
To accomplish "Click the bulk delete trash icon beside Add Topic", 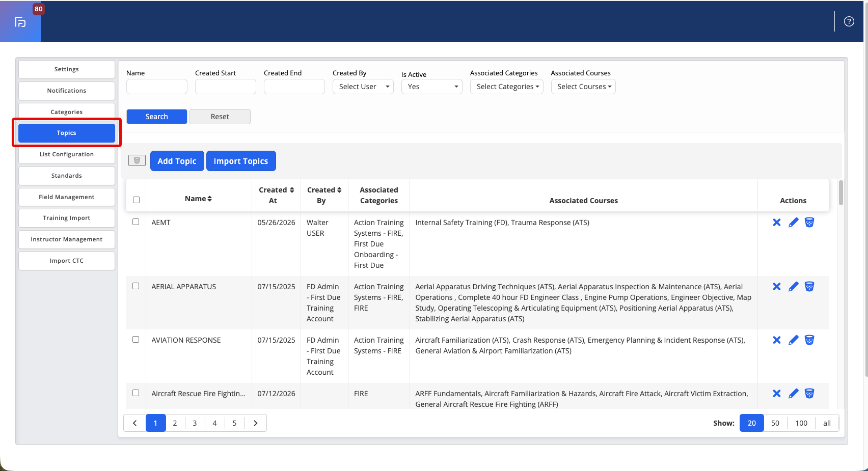I will (137, 161).
